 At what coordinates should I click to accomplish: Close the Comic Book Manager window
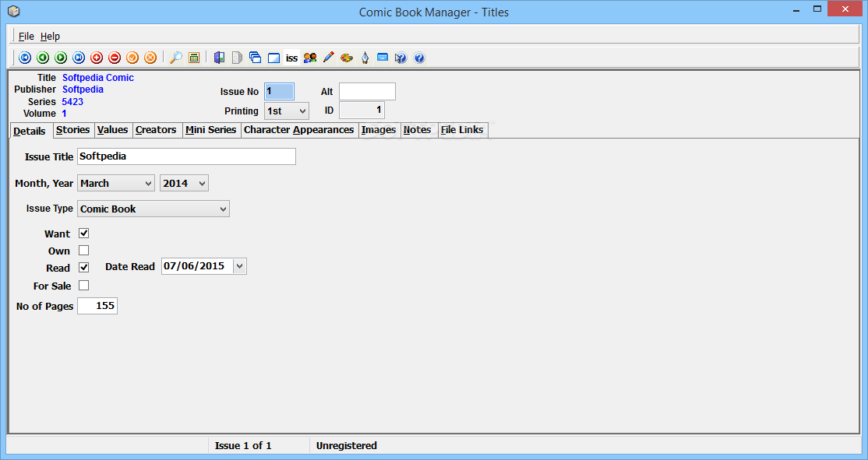845,9
